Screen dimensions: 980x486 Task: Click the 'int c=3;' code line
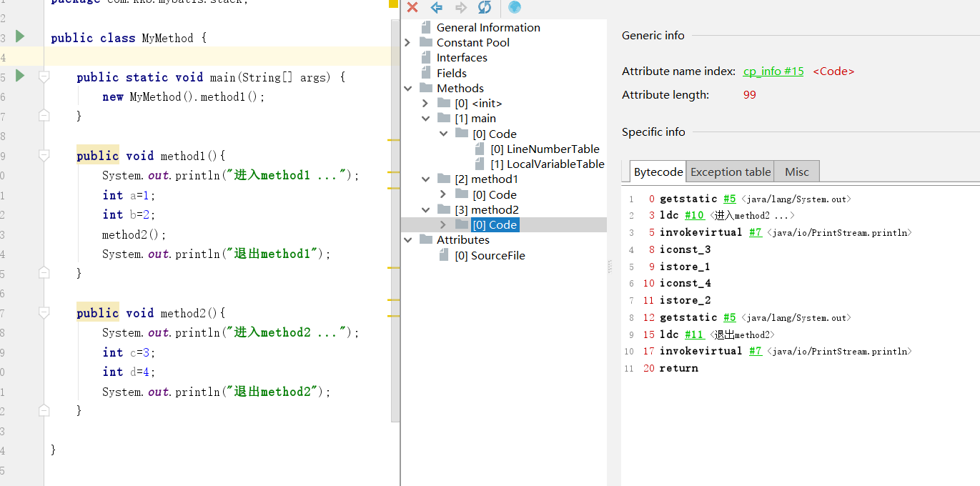129,352
